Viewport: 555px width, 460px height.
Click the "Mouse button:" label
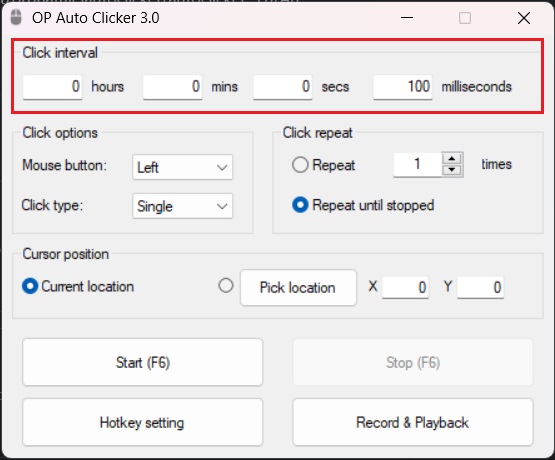click(x=64, y=165)
